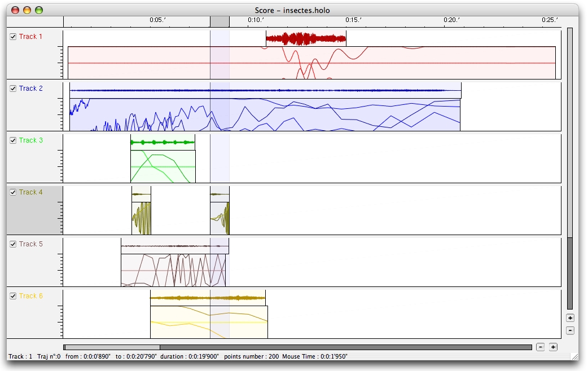Select the yellow waveform clip in Track 6

point(207,298)
